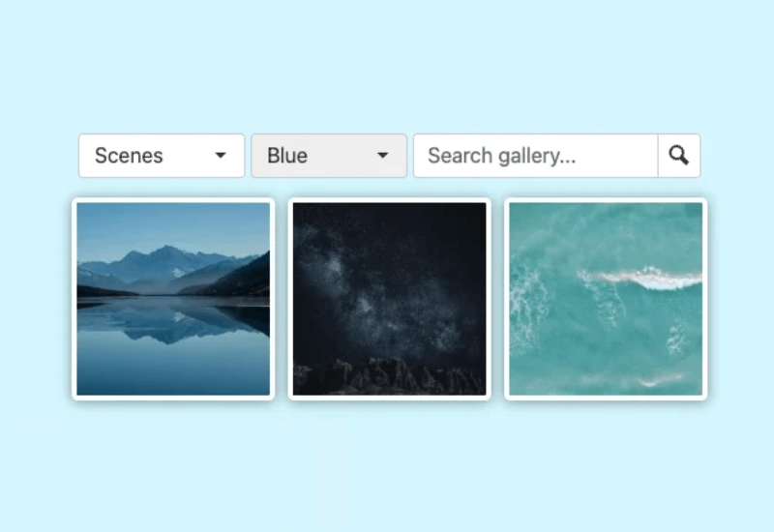Screen dimensions: 774x532
Task: Click the rocky silhouette in night sky photo
Action: point(388,376)
